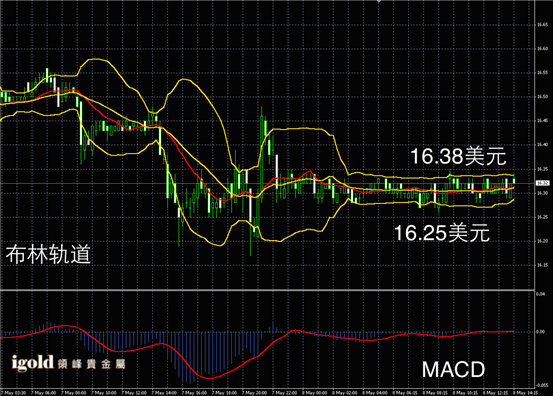Select the current price tag 16.32

pyautogui.click(x=542, y=183)
